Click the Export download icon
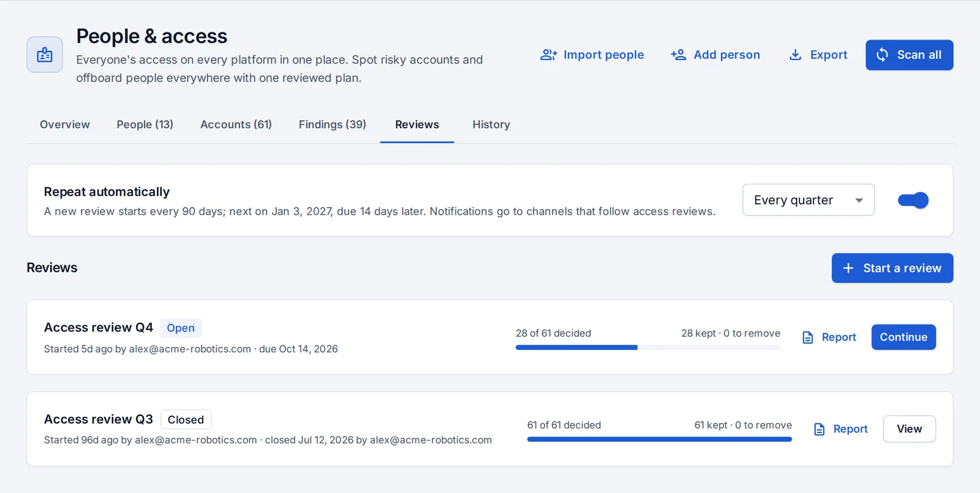 (795, 55)
